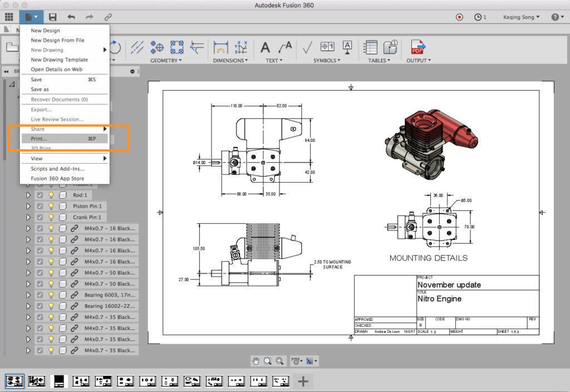The width and height of the screenshot is (570, 392).
Task: Click the Linear Dimension tool icon
Action: pos(221,48)
